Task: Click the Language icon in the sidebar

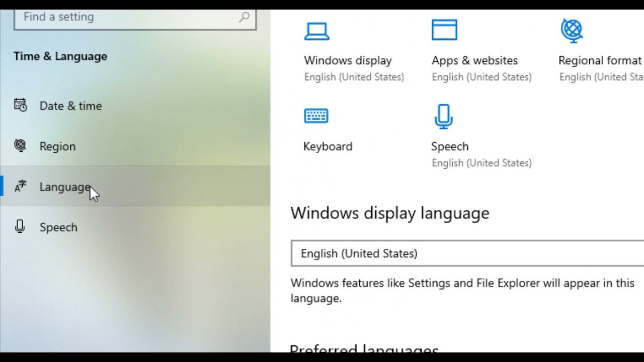Action: (x=20, y=187)
